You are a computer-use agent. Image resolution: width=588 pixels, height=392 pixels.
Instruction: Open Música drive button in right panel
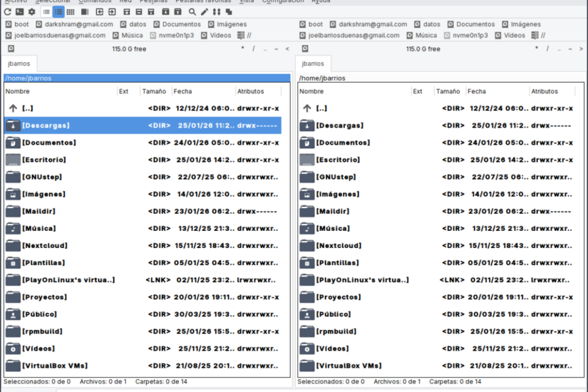[422, 35]
